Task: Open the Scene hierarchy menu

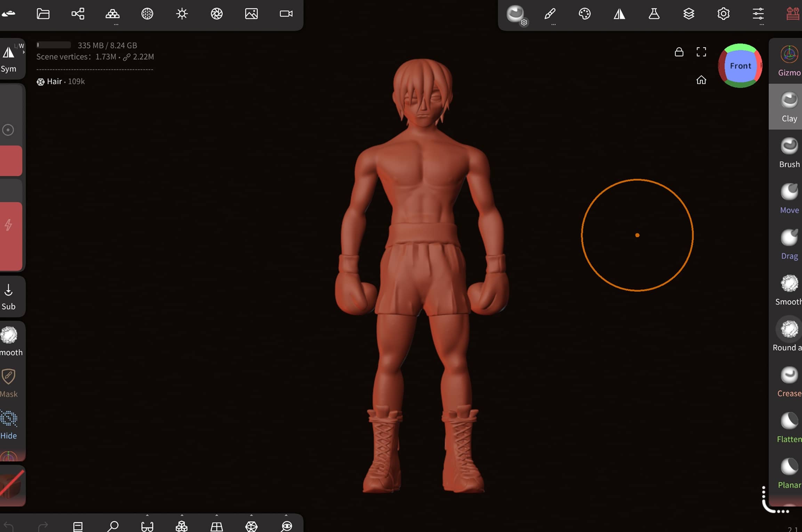Action: (x=78, y=14)
